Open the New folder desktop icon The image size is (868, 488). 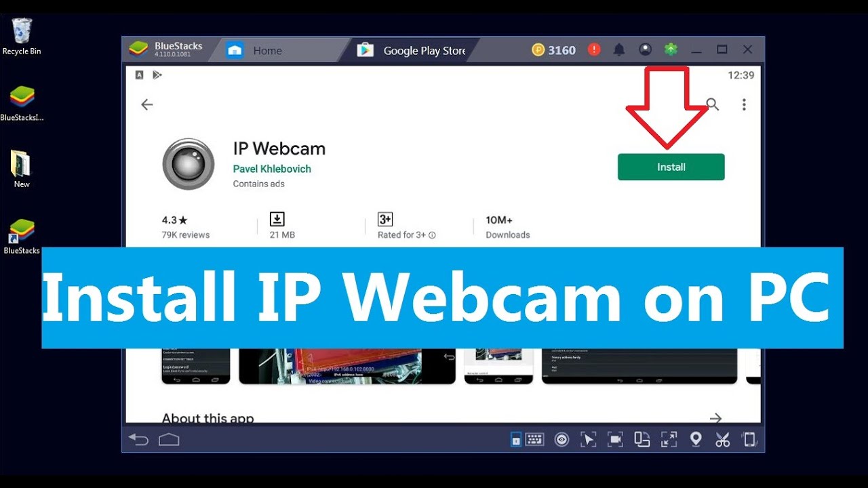tap(22, 169)
